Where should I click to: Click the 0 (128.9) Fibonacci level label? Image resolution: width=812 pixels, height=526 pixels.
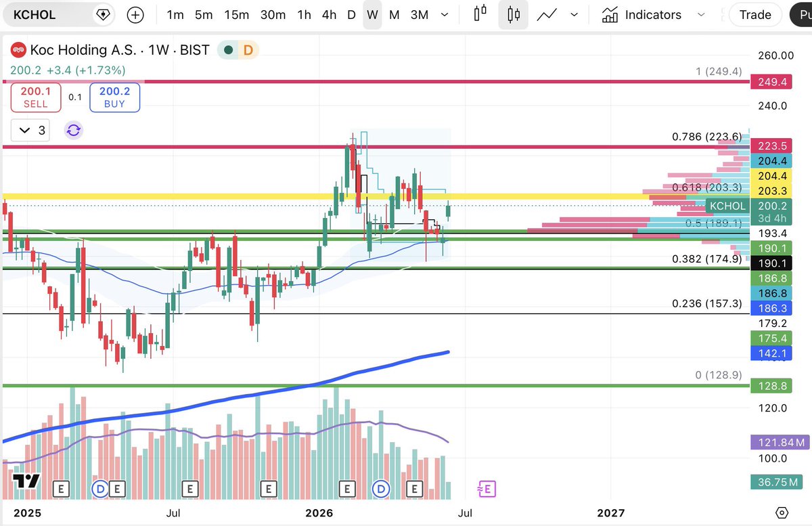(719, 375)
